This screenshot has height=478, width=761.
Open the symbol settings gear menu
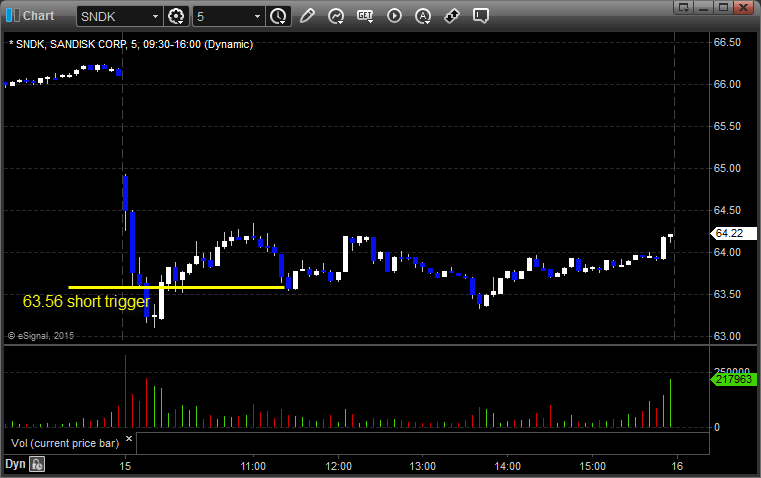pyautogui.click(x=176, y=16)
